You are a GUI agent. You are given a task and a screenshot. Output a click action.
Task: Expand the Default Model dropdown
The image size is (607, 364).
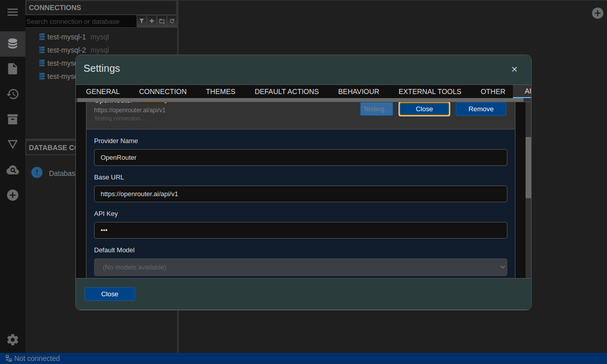coord(300,267)
